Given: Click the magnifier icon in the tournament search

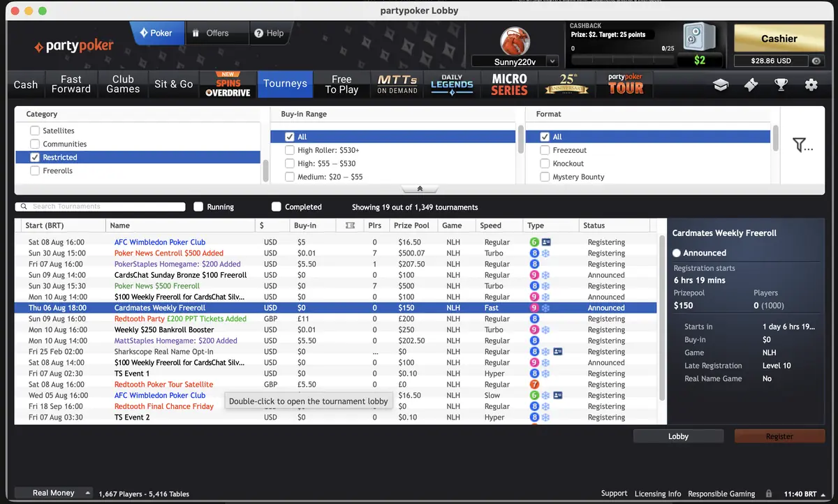Looking at the screenshot, I should click(x=24, y=207).
